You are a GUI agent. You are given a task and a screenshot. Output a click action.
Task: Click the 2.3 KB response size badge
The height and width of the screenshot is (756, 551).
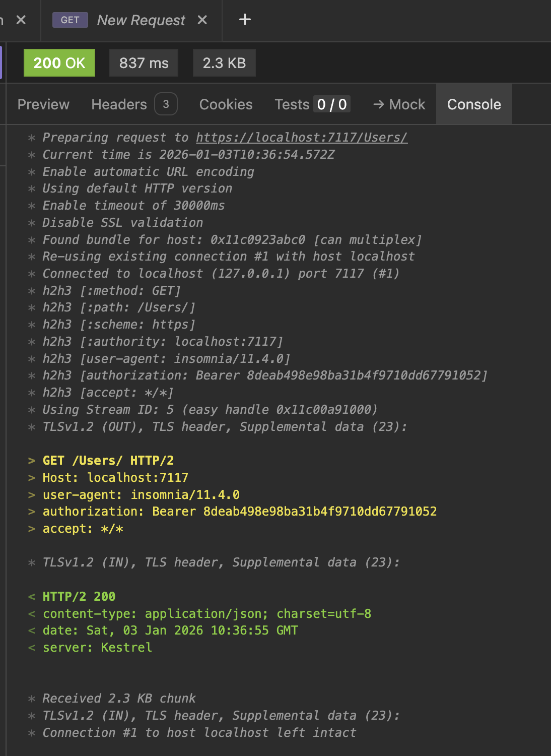224,63
